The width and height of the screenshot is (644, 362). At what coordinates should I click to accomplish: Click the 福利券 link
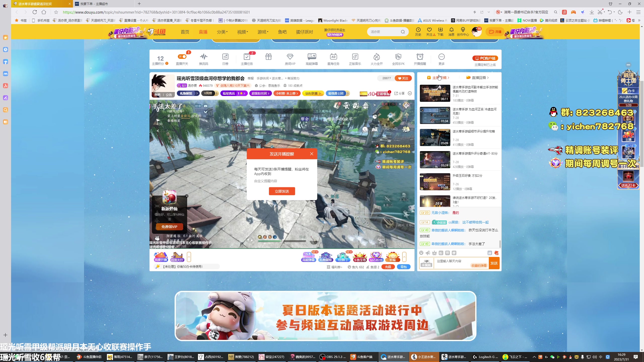point(334,267)
